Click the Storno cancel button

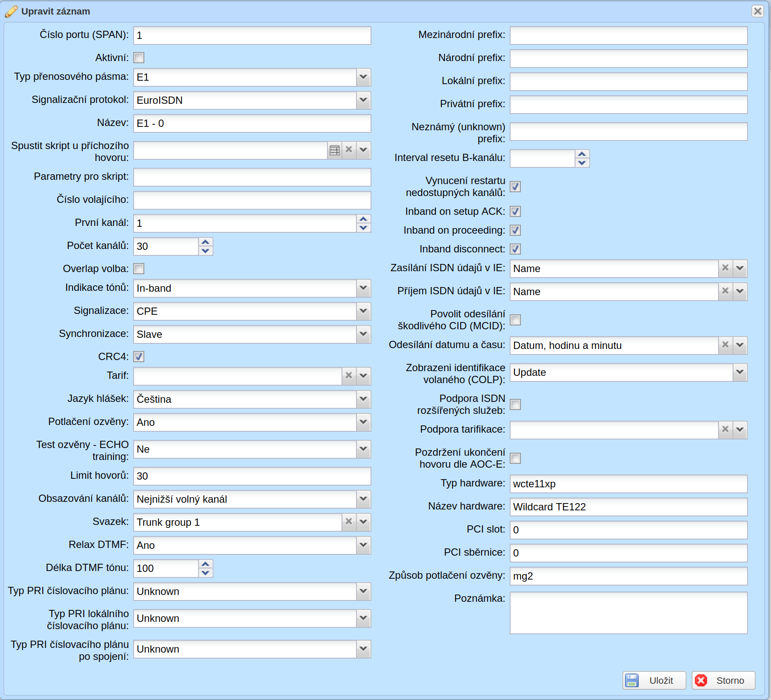(723, 680)
